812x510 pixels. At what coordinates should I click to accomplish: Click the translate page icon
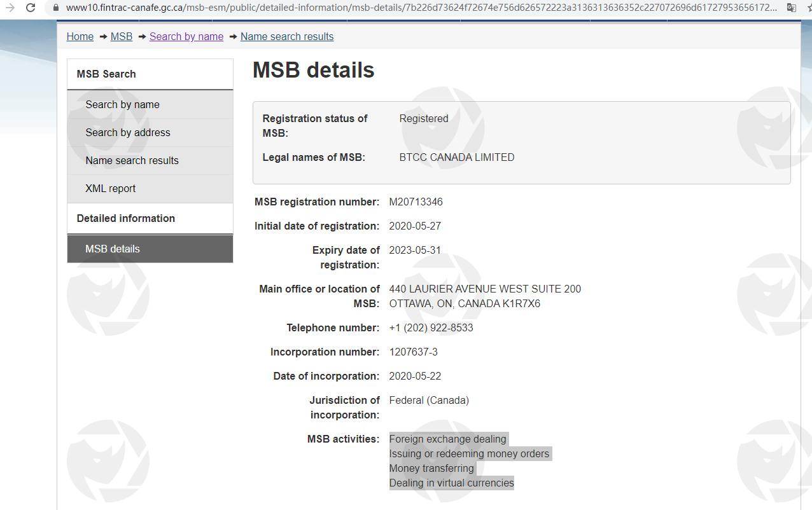(792, 8)
